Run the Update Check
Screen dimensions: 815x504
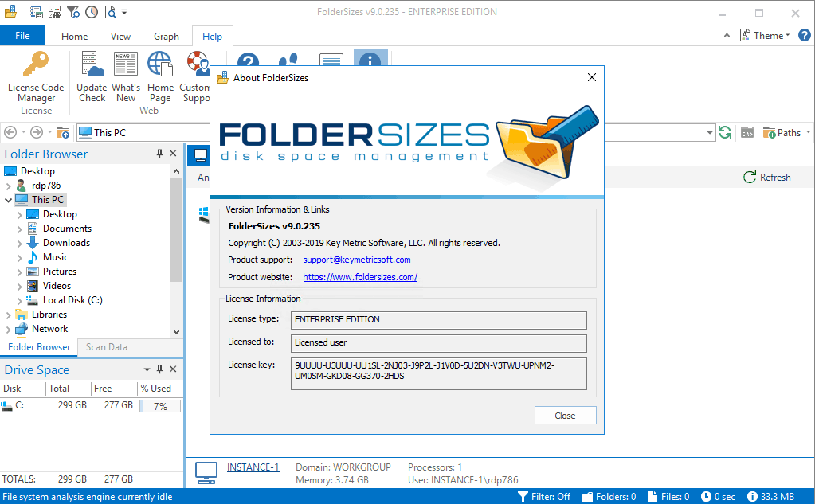[x=92, y=78]
